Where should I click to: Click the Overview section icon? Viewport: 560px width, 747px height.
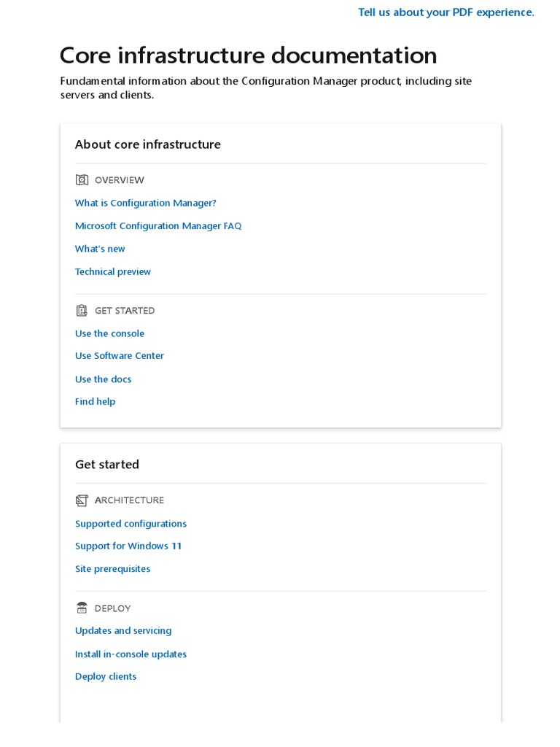pos(82,180)
